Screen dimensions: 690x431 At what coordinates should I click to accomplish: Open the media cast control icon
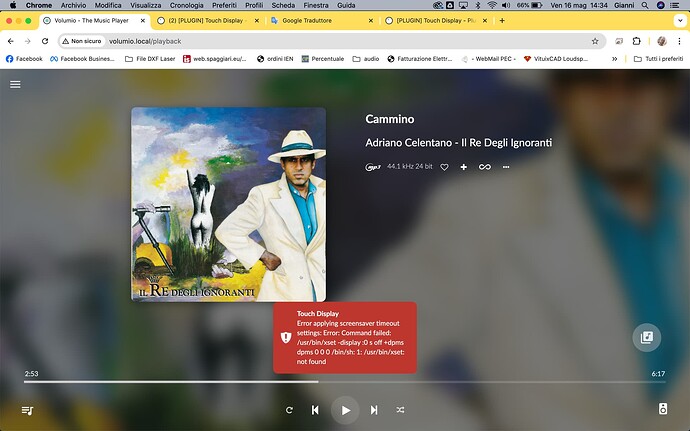(619, 41)
